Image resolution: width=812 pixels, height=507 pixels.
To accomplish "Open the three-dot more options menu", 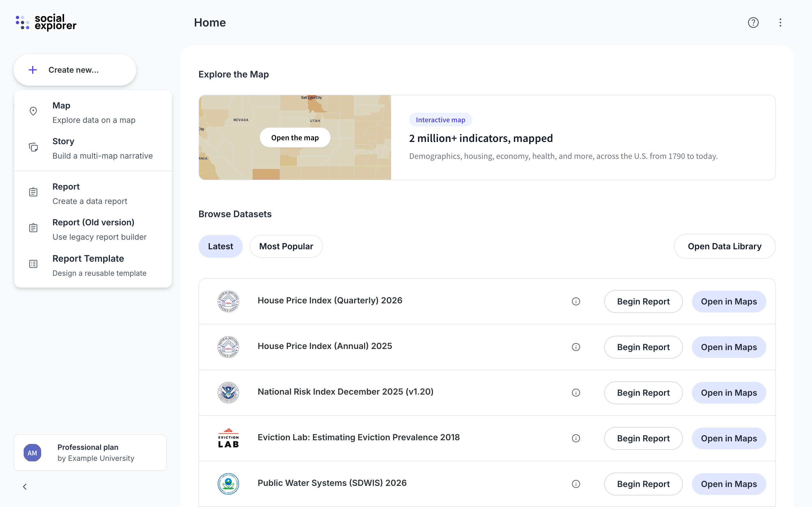I will (x=780, y=23).
